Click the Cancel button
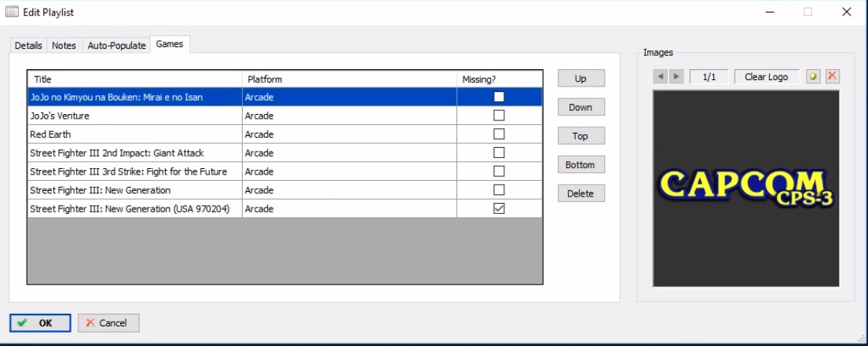Viewport: 868px width, 346px height. [108, 322]
